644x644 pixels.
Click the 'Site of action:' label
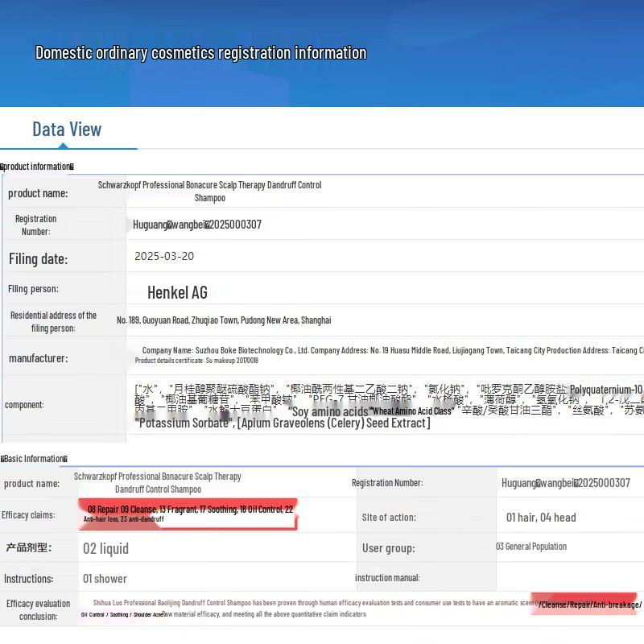[389, 518]
